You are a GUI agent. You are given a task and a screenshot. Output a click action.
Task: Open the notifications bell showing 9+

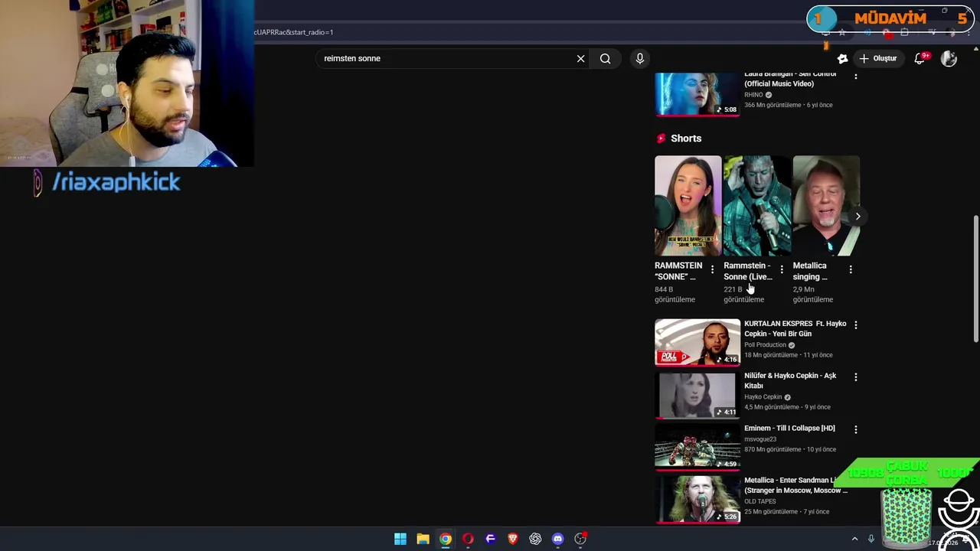[920, 58]
